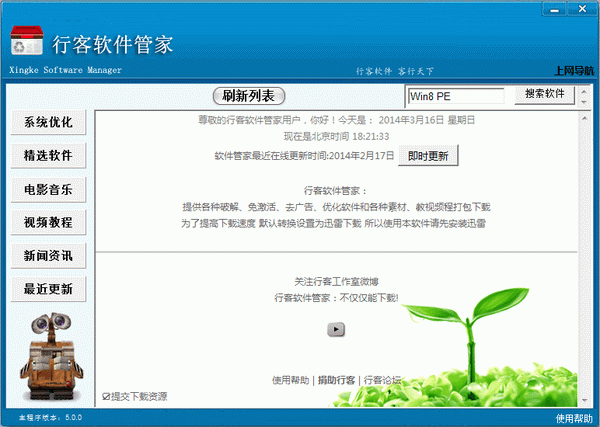This screenshot has width=600, height=427.
Task: Open the 视频教程 section
Action: tap(48, 222)
